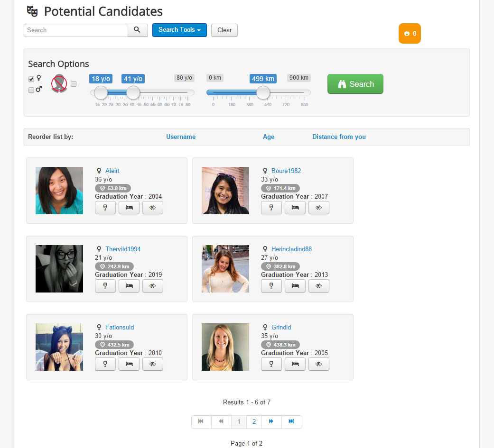Click the maximum distance slider handle

(263, 92)
